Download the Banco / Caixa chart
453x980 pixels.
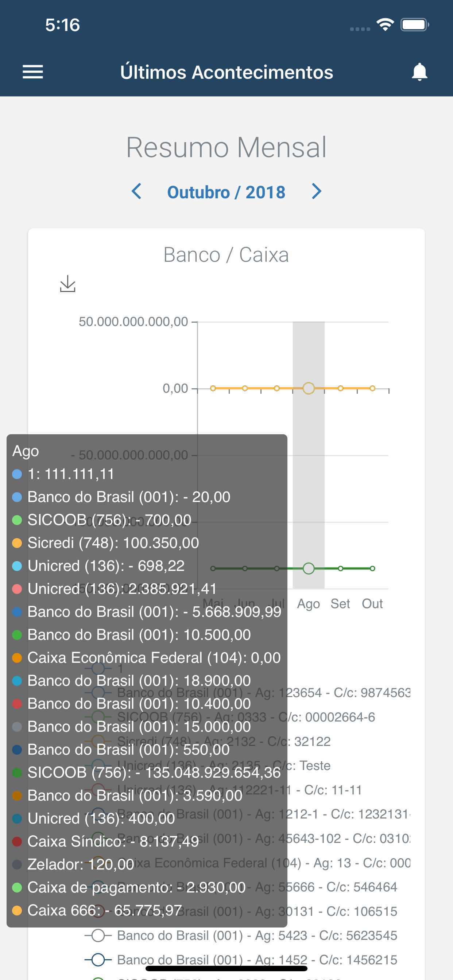point(67,284)
